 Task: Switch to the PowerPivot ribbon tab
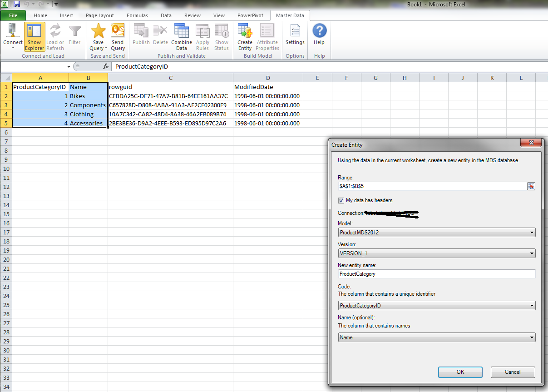250,15
